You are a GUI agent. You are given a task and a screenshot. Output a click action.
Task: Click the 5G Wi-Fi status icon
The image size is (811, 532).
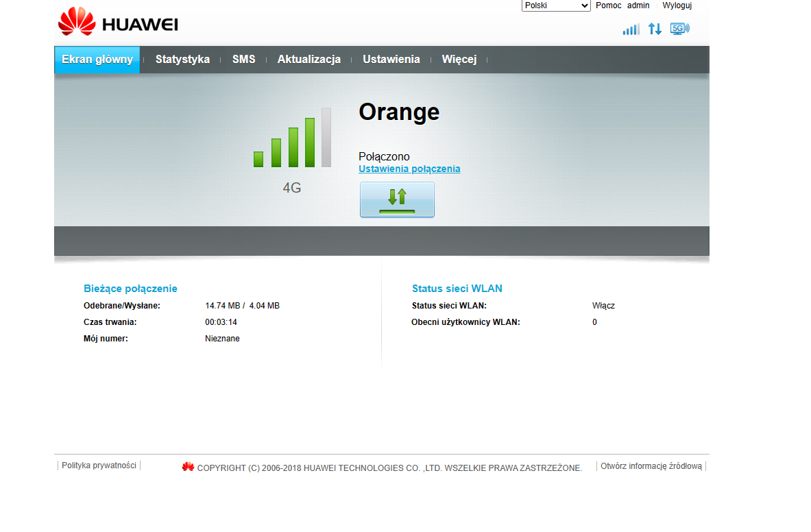click(679, 29)
